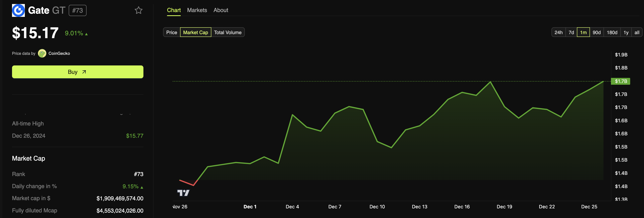Set time range to 90d
Screen dimensions: 644x218
(x=596, y=32)
